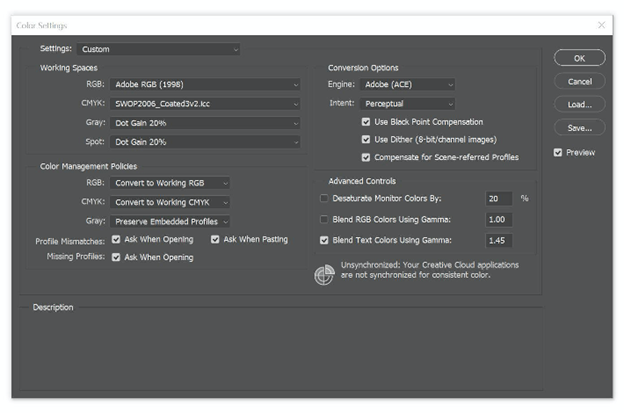Open the Gray working space dropdown
624x413 pixels.
205,123
